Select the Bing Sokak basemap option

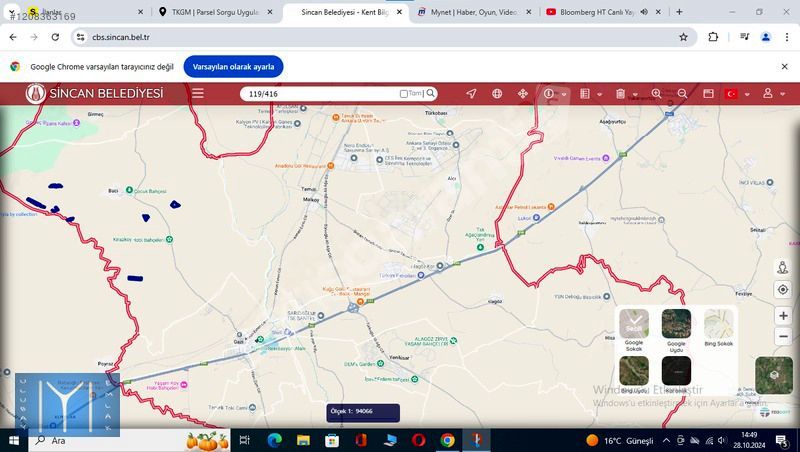click(x=718, y=324)
